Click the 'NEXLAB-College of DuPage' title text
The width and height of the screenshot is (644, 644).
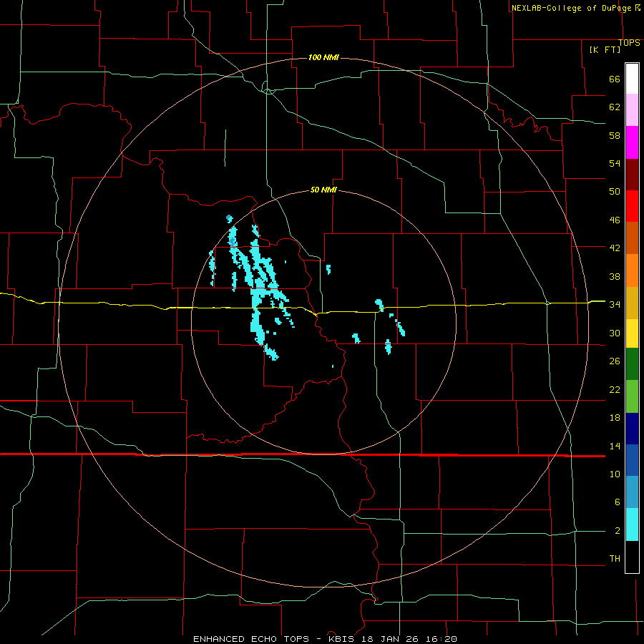[571, 8]
